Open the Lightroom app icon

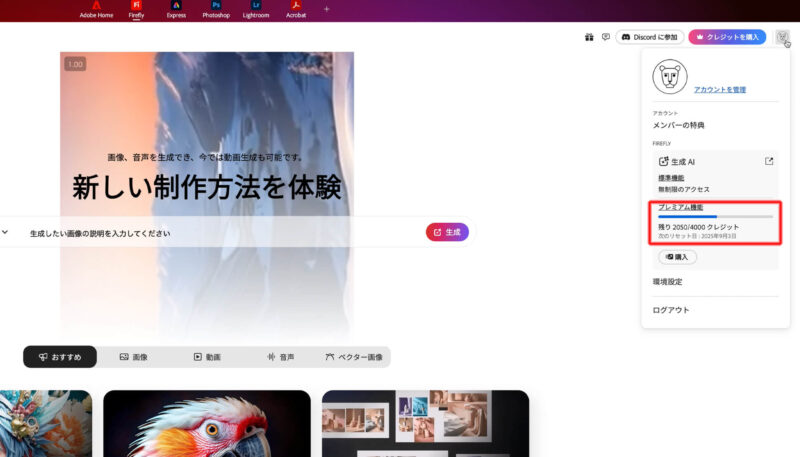(x=256, y=9)
